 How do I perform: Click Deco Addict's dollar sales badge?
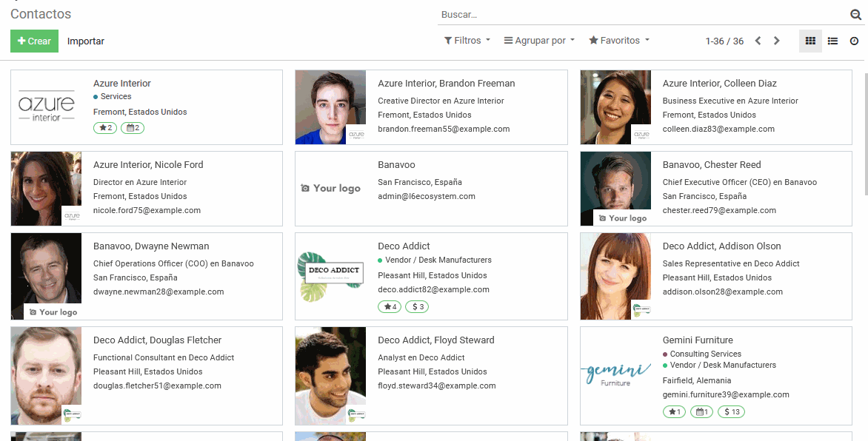click(x=417, y=306)
